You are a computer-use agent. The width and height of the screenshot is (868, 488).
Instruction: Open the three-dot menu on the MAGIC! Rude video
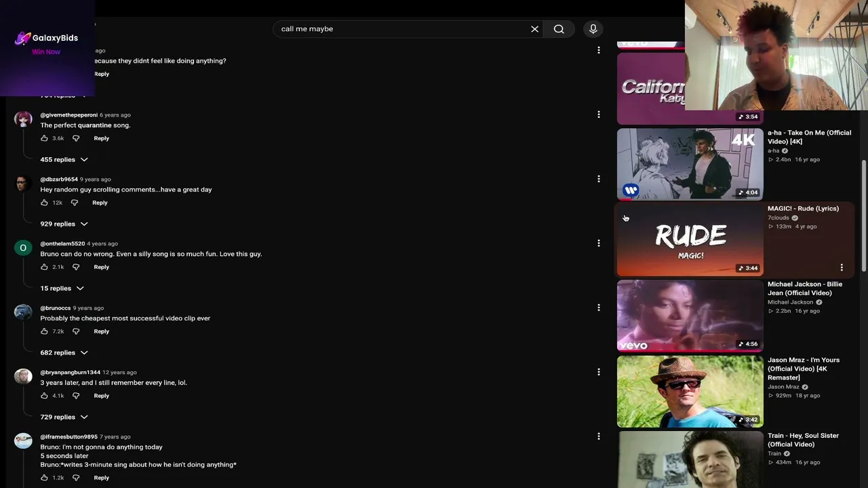[842, 268]
